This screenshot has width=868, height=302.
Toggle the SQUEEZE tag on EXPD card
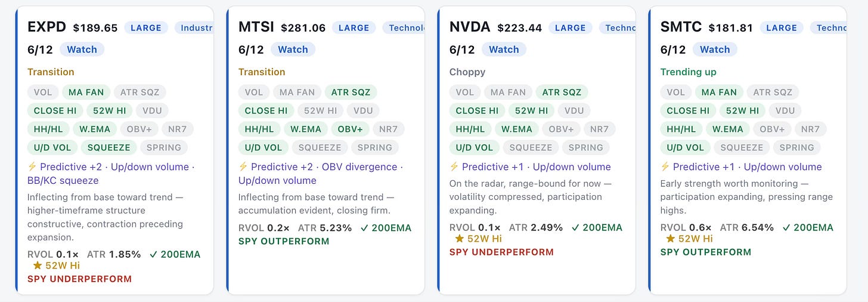(x=108, y=147)
